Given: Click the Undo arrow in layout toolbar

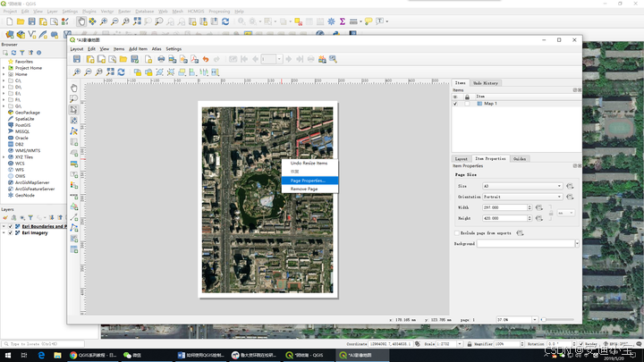Looking at the screenshot, I should click(x=205, y=59).
